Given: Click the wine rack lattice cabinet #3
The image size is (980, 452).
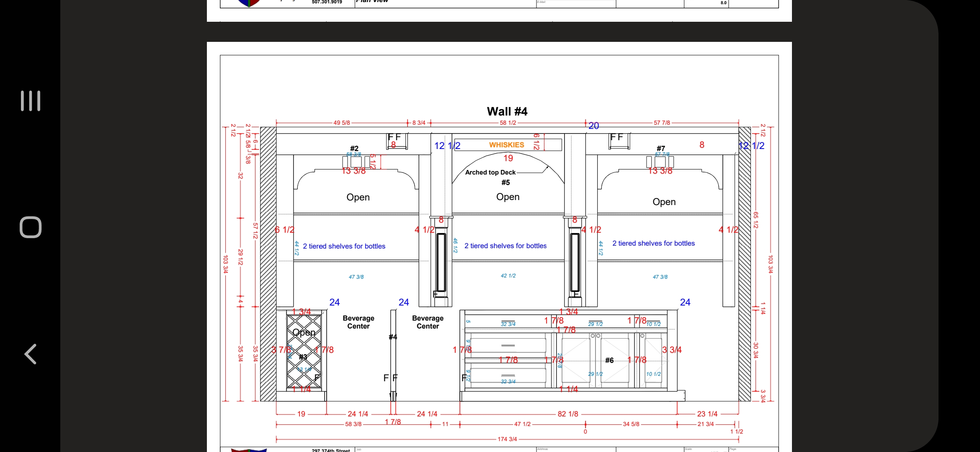Looking at the screenshot, I should coord(304,352).
